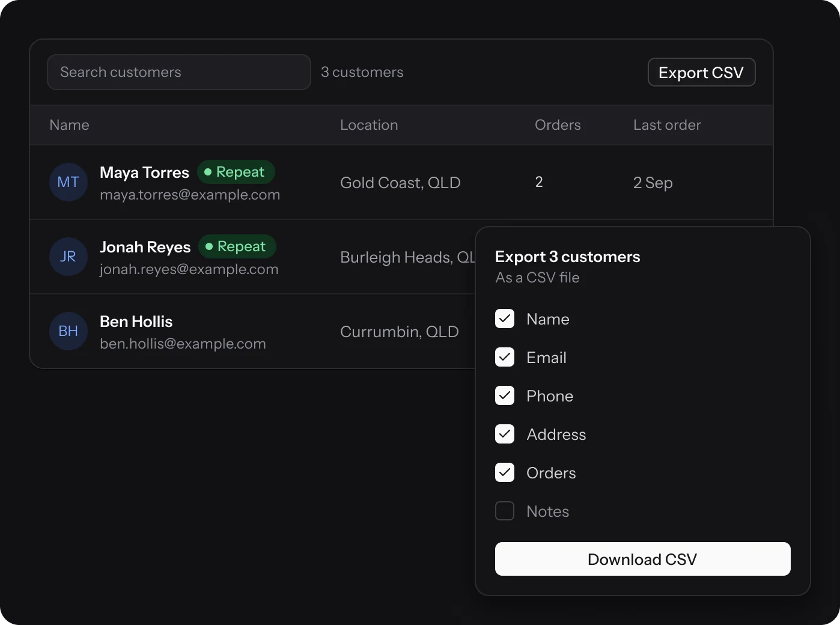Click the BH avatar for Ben Hollis
Image resolution: width=840 pixels, height=625 pixels.
[x=68, y=331]
